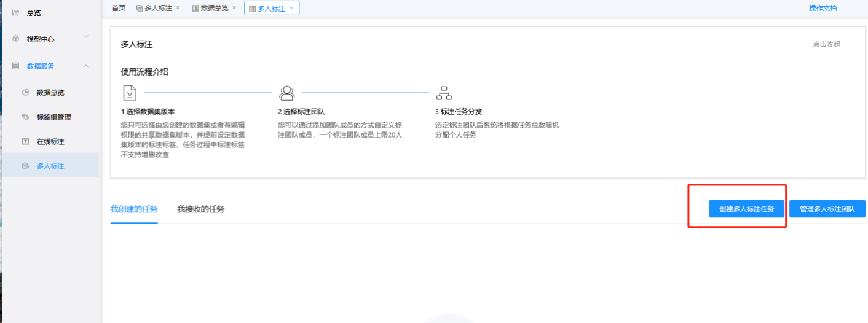
Task: Click the description starting 您可以通过添加团队成员
Action: pyautogui.click(x=340, y=130)
